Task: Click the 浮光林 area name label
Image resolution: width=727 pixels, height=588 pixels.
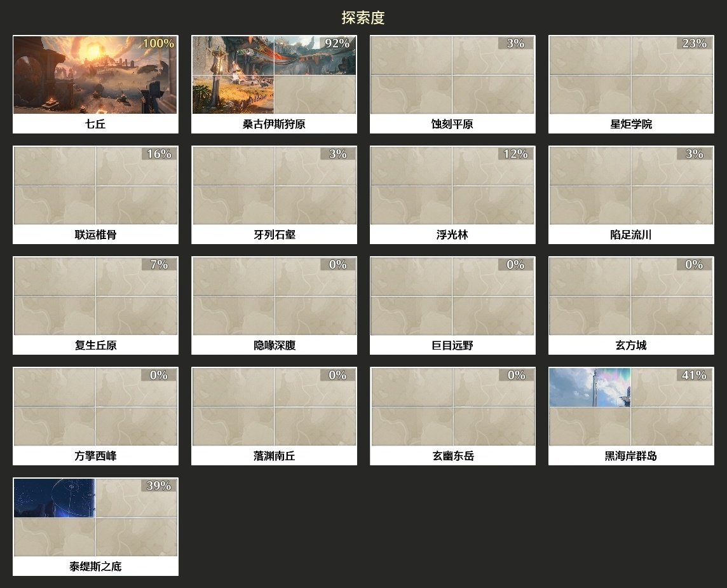Action: click(452, 235)
